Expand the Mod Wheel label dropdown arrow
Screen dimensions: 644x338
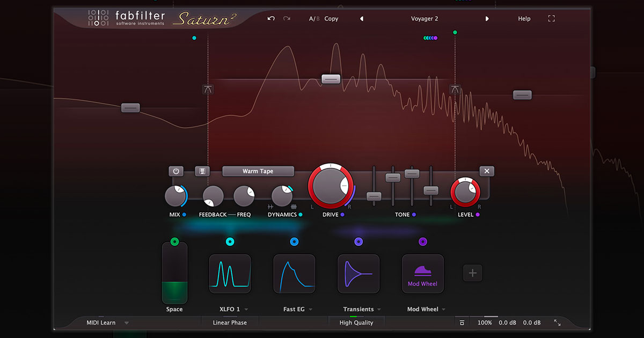pyautogui.click(x=443, y=310)
